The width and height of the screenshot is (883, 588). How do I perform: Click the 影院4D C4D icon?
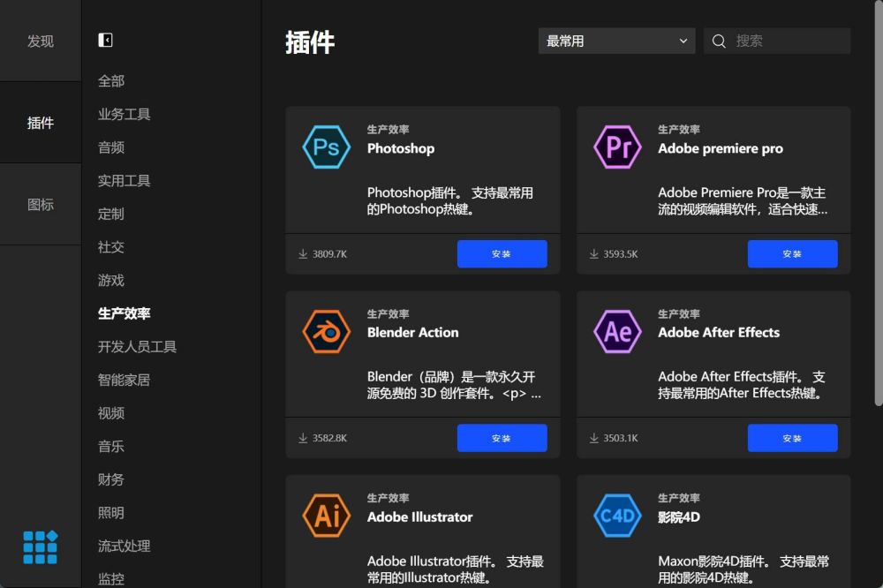click(617, 516)
